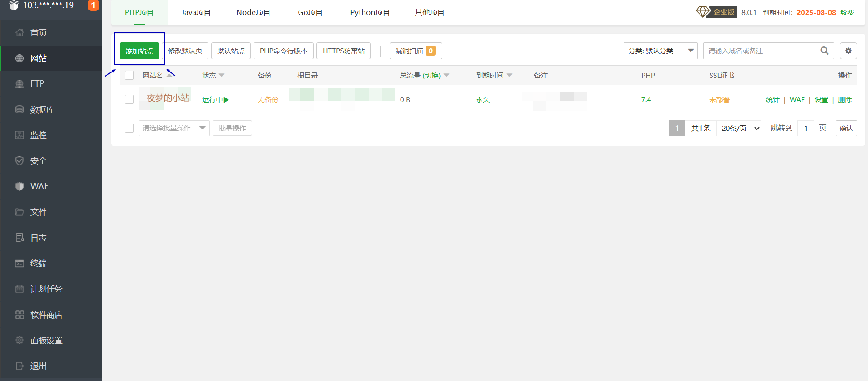Viewport: 868px width, 381px height.
Task: Expand the 请选择批量操作 dropdown
Action: click(174, 128)
